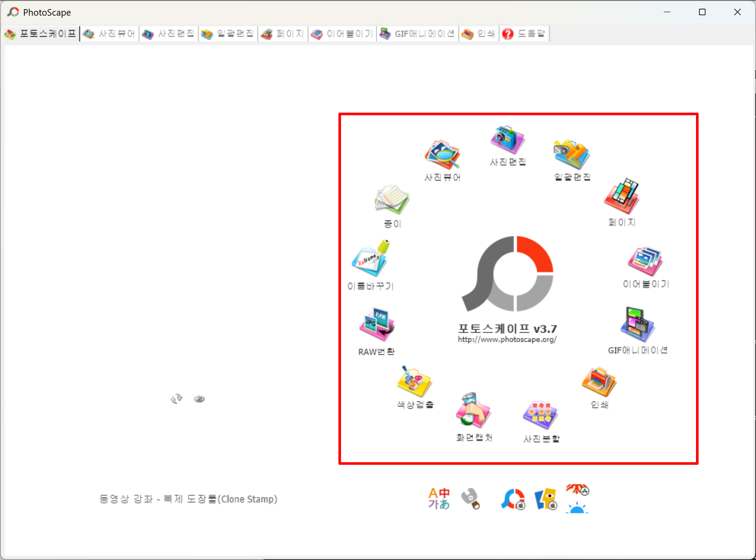Click the eye preview icon
The height and width of the screenshot is (560, 756).
(199, 398)
